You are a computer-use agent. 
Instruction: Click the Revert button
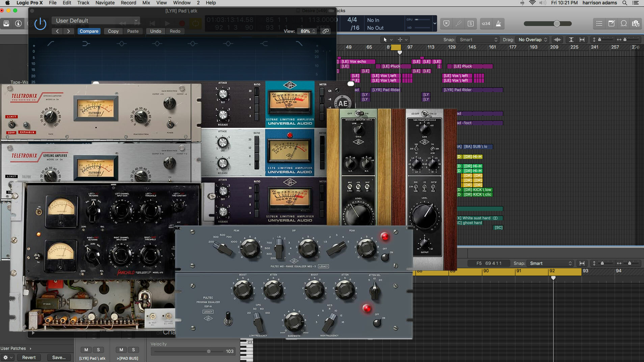[29, 357]
